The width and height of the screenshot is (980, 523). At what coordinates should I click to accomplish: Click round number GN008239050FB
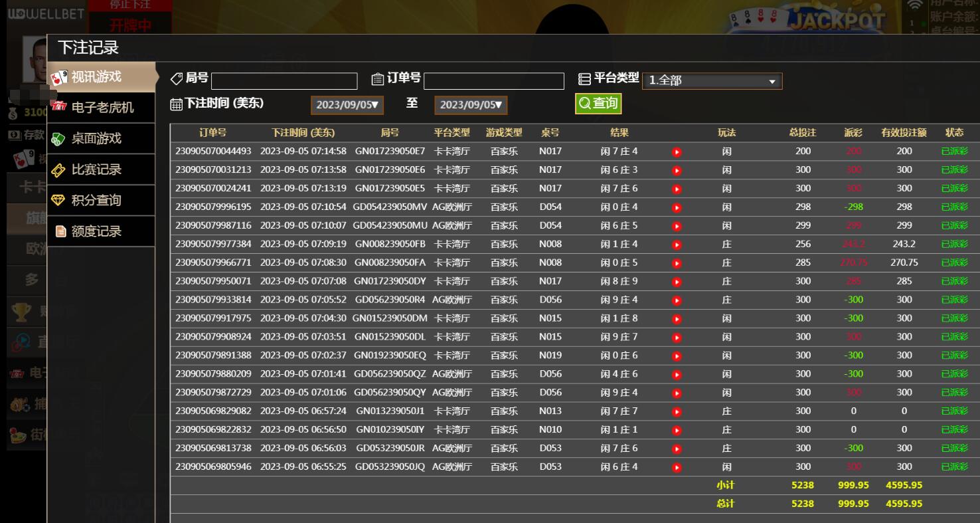390,245
